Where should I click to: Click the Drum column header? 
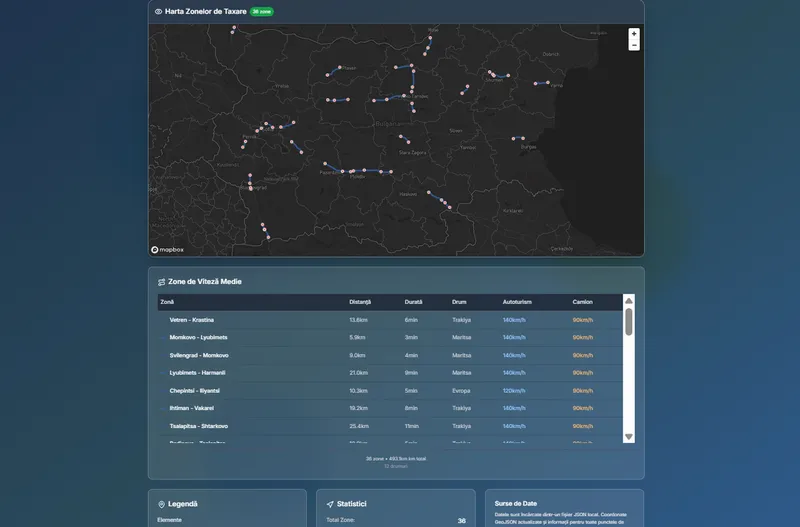pyautogui.click(x=459, y=302)
